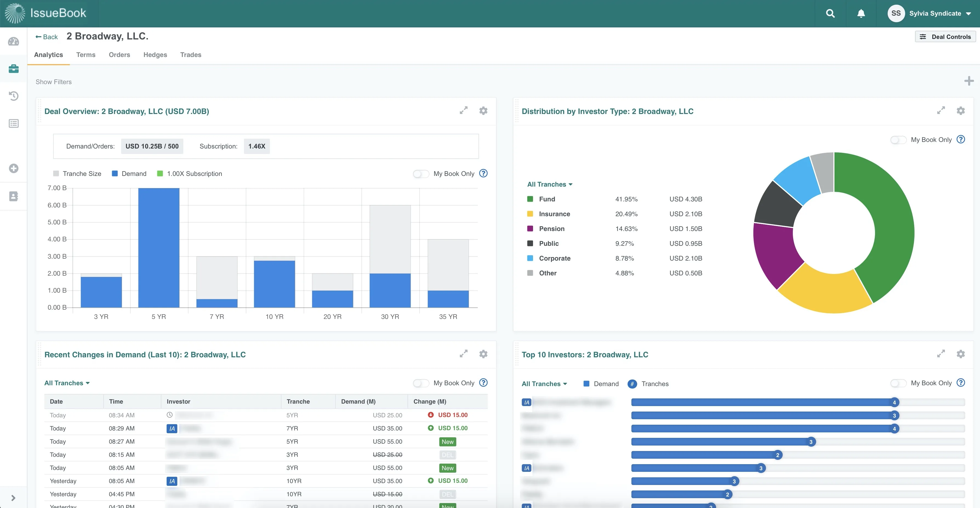This screenshot has height=508, width=980.
Task: Click the history clock sidebar icon
Action: click(14, 96)
